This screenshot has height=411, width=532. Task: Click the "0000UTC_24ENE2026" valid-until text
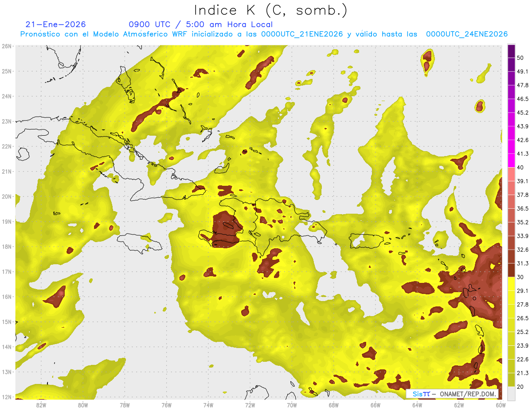(467, 34)
